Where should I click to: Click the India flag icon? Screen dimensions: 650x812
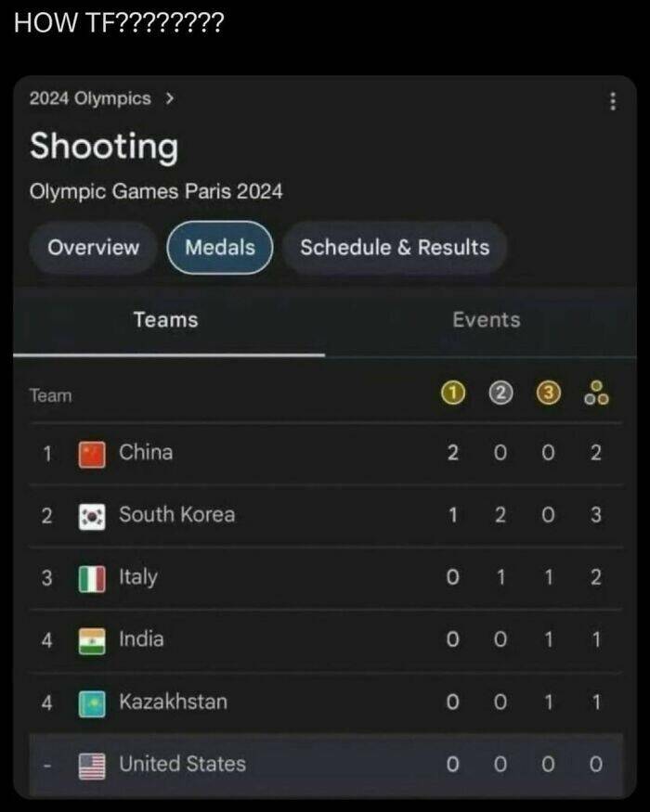coord(92,640)
